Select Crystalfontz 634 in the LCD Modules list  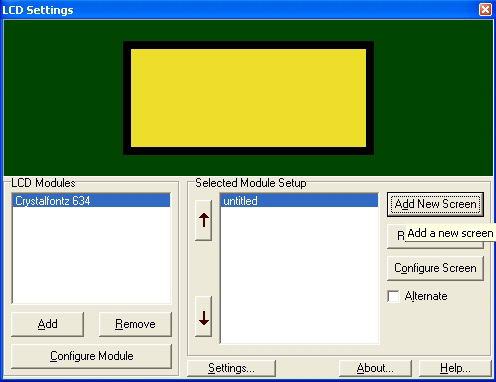91,201
